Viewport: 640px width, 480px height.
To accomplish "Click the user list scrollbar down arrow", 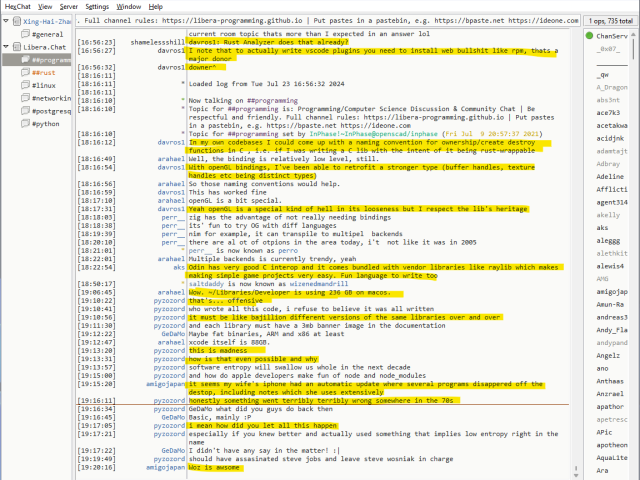I will pos(634,474).
